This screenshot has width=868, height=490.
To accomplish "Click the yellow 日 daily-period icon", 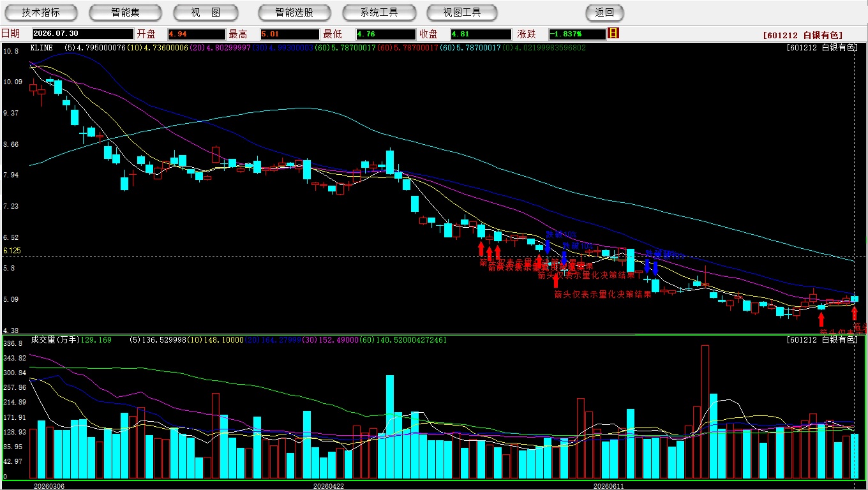I will point(613,33).
